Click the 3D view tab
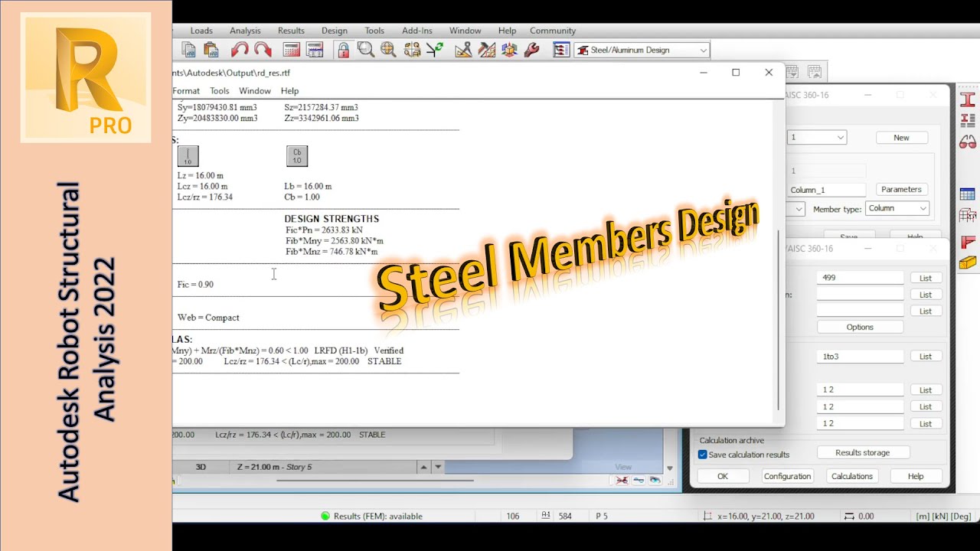980x551 pixels. click(x=201, y=467)
